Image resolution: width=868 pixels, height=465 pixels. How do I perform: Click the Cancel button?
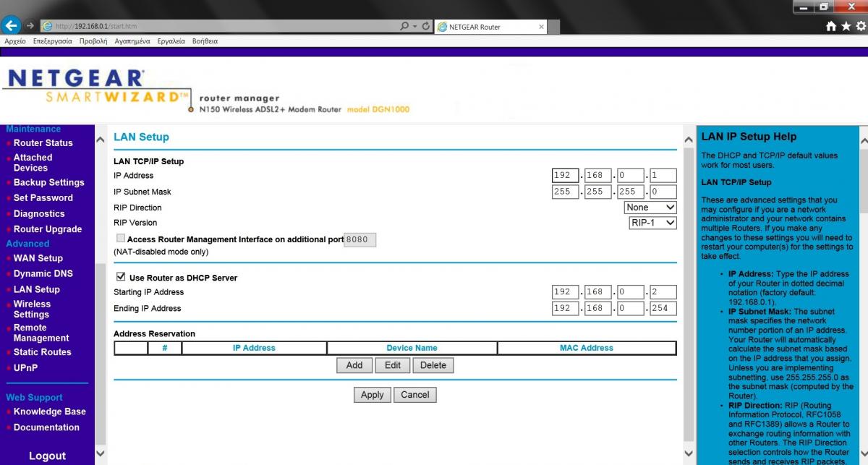[x=415, y=395]
